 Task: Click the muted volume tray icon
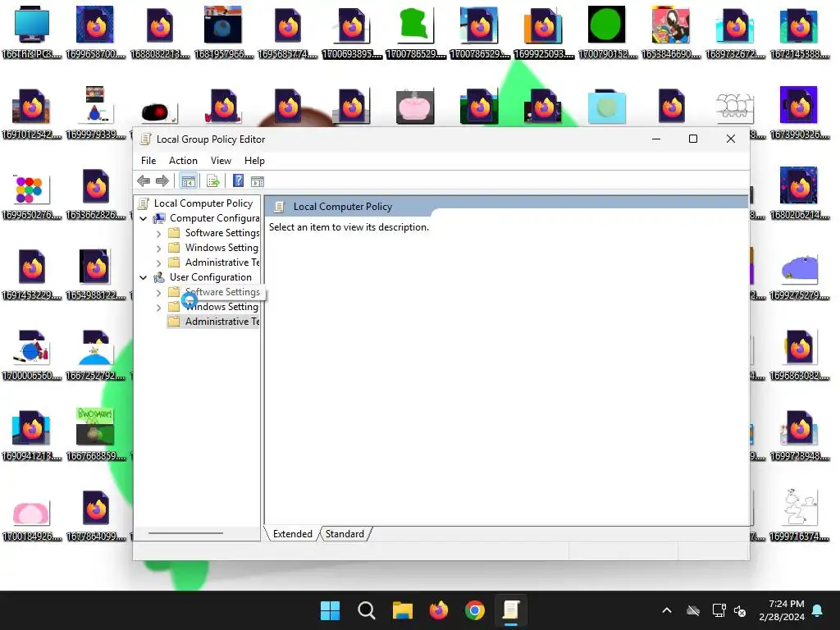(740, 610)
